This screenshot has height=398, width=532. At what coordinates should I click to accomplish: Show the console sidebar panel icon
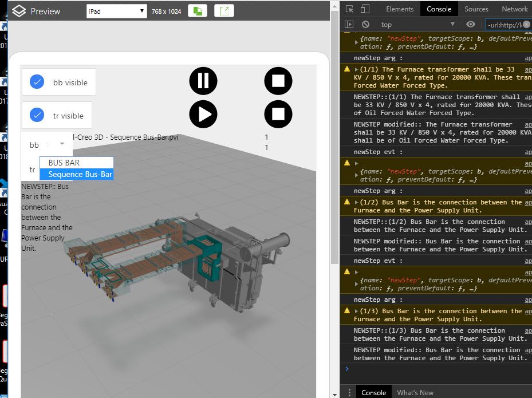pyautogui.click(x=349, y=25)
